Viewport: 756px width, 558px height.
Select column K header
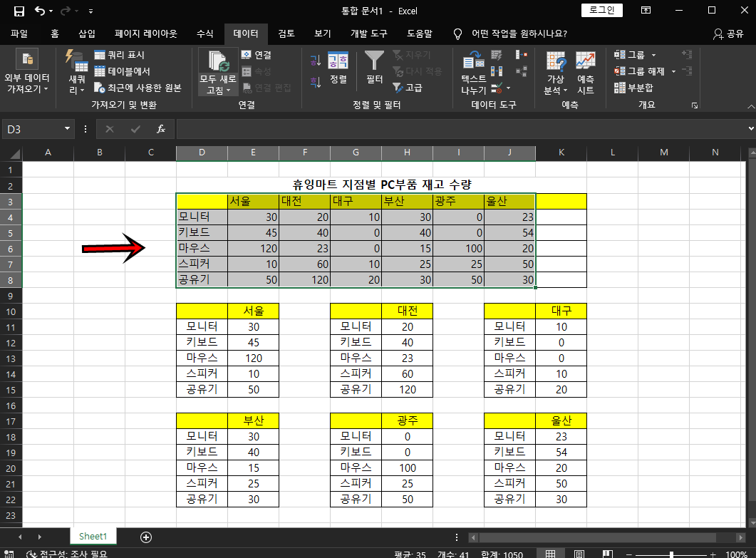pos(561,153)
